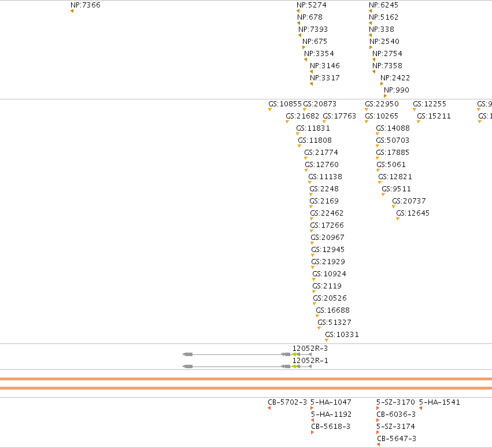Click the NP:5274 feature label
492x448 pixels.
[x=311, y=5]
